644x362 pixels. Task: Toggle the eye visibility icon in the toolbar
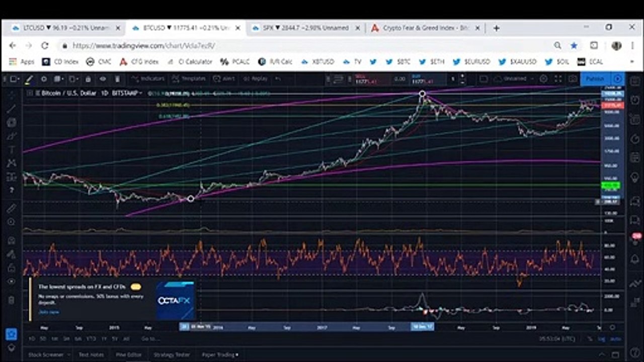click(x=103, y=79)
